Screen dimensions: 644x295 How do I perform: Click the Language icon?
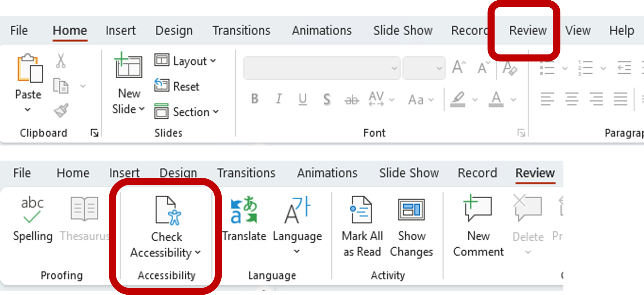297,210
